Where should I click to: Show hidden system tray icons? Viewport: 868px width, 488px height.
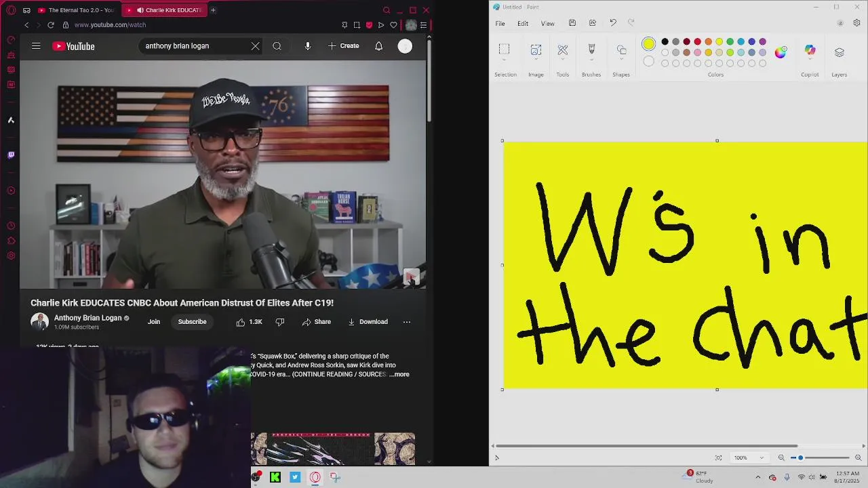tap(757, 477)
